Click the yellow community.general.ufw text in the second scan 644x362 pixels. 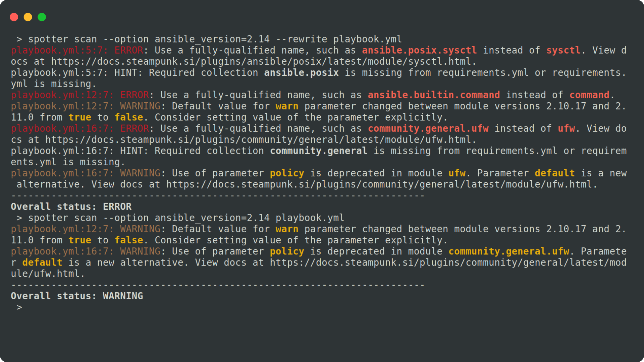pyautogui.click(x=509, y=252)
